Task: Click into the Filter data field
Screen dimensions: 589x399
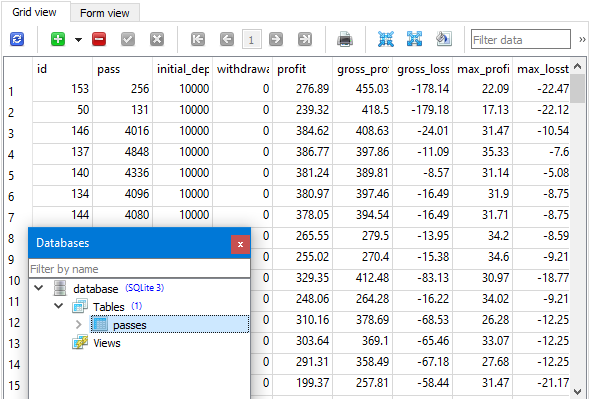Action: point(521,39)
